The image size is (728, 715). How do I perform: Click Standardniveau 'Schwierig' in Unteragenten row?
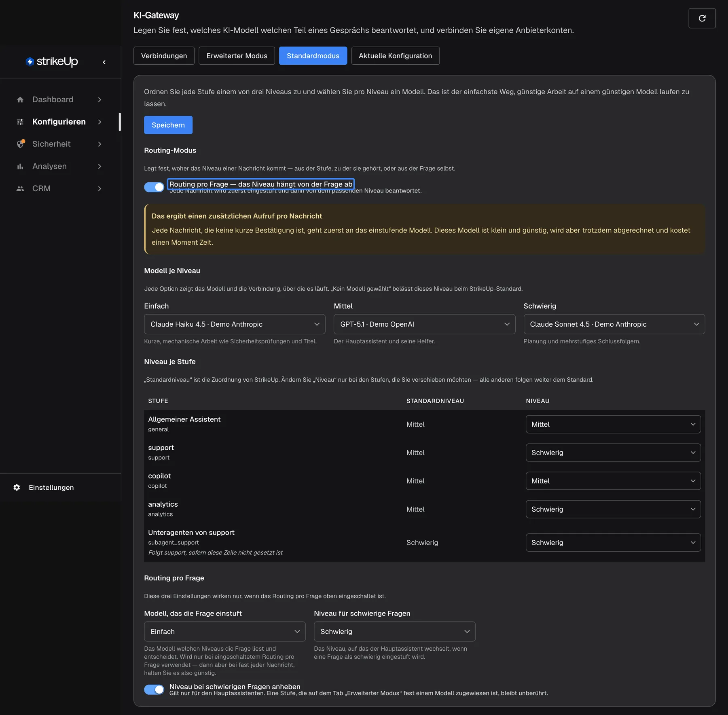click(x=422, y=543)
